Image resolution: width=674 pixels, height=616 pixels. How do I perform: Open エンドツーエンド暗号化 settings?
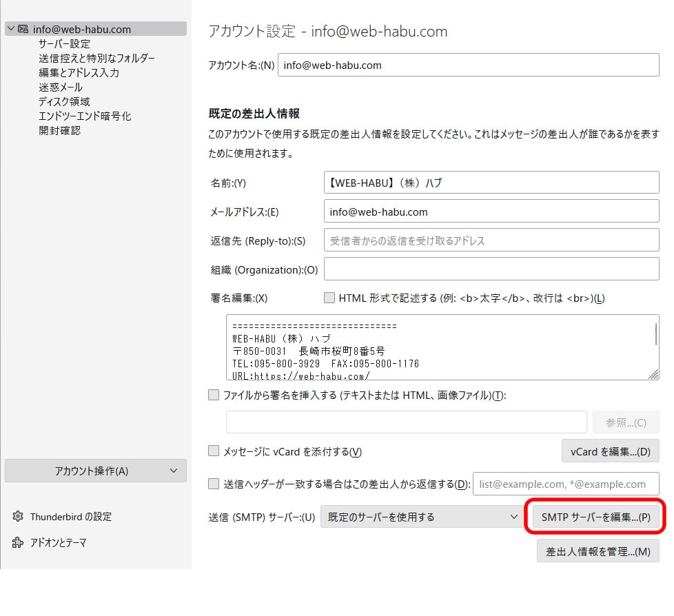(x=85, y=116)
